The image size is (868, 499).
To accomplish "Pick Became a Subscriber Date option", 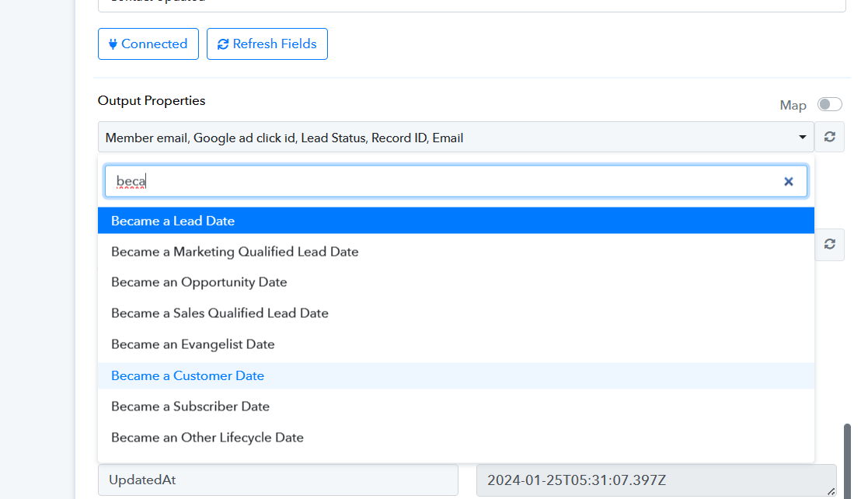I will point(455,407).
